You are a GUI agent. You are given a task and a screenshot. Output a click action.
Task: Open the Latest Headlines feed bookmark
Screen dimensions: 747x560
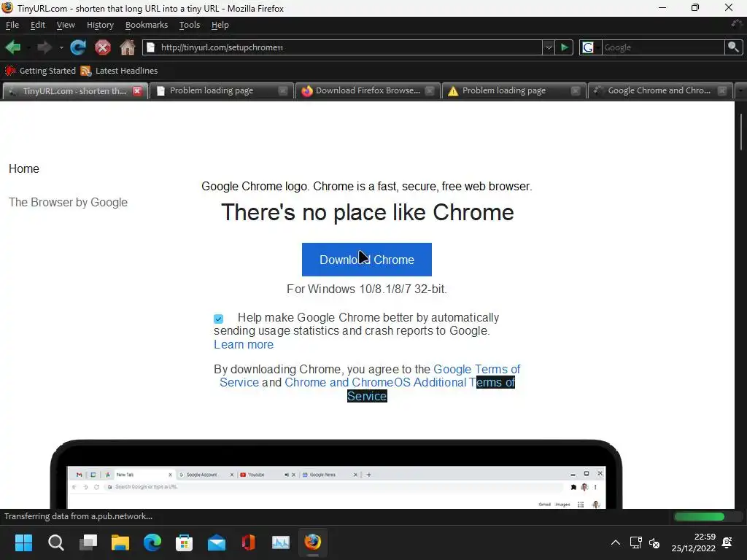click(x=119, y=71)
